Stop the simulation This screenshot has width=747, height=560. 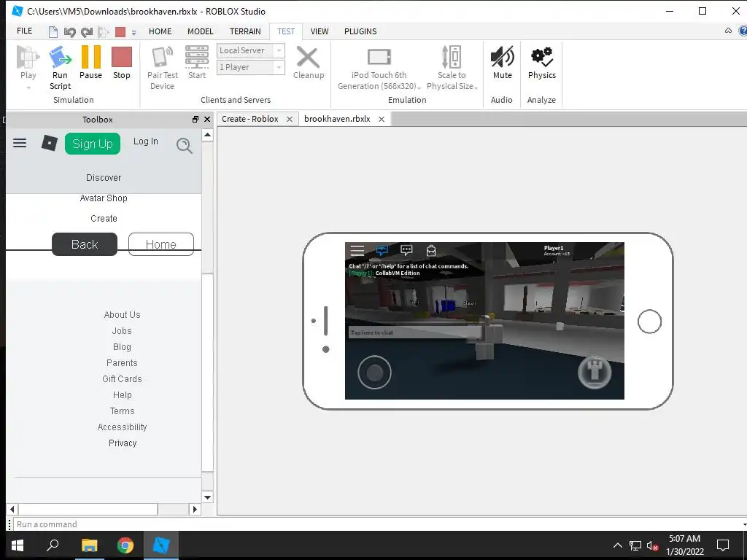pyautogui.click(x=122, y=57)
